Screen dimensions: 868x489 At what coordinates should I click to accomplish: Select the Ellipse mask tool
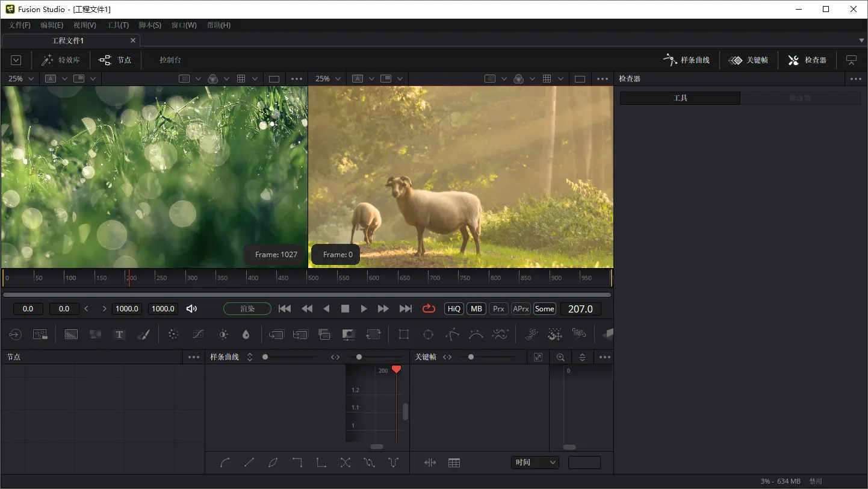click(x=428, y=334)
